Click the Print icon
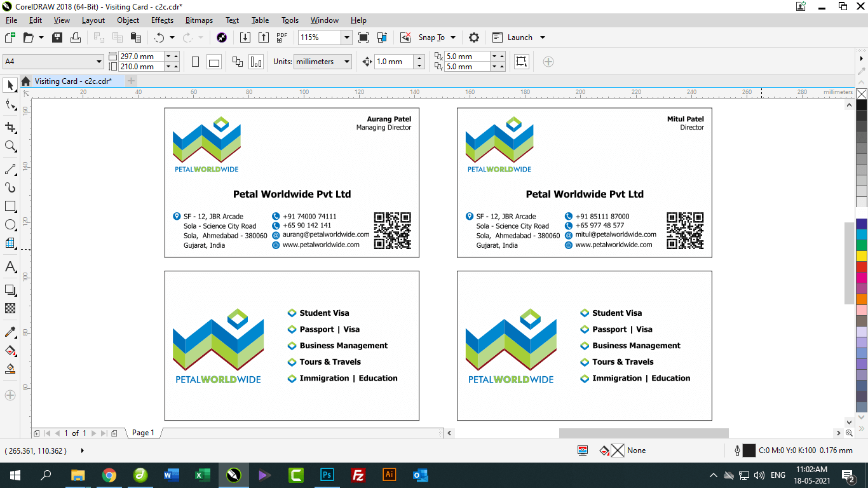868x488 pixels. (76, 37)
